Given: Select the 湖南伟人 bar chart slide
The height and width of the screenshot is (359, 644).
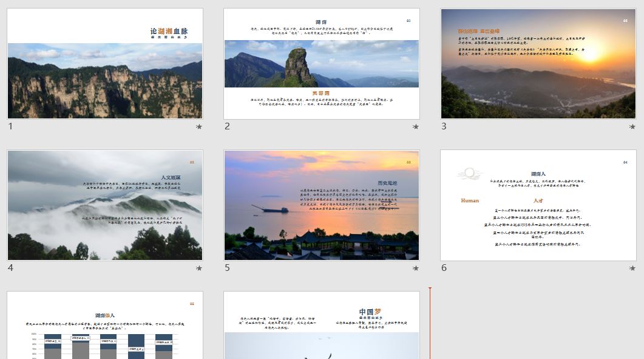Looking at the screenshot, I should [104, 325].
